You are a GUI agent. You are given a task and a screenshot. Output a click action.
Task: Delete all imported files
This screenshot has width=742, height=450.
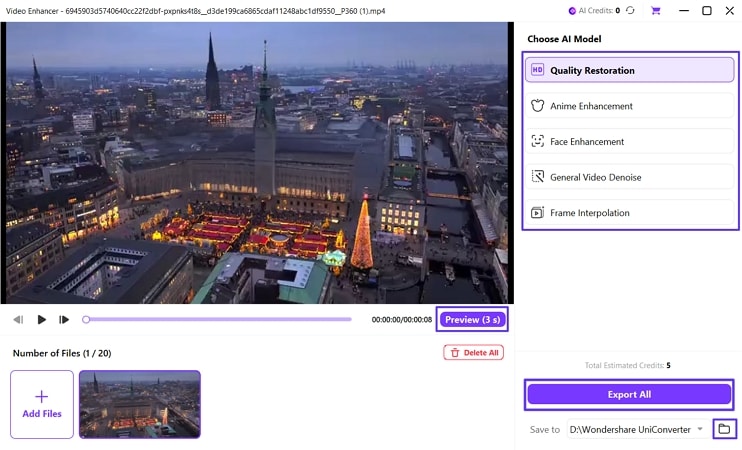474,353
